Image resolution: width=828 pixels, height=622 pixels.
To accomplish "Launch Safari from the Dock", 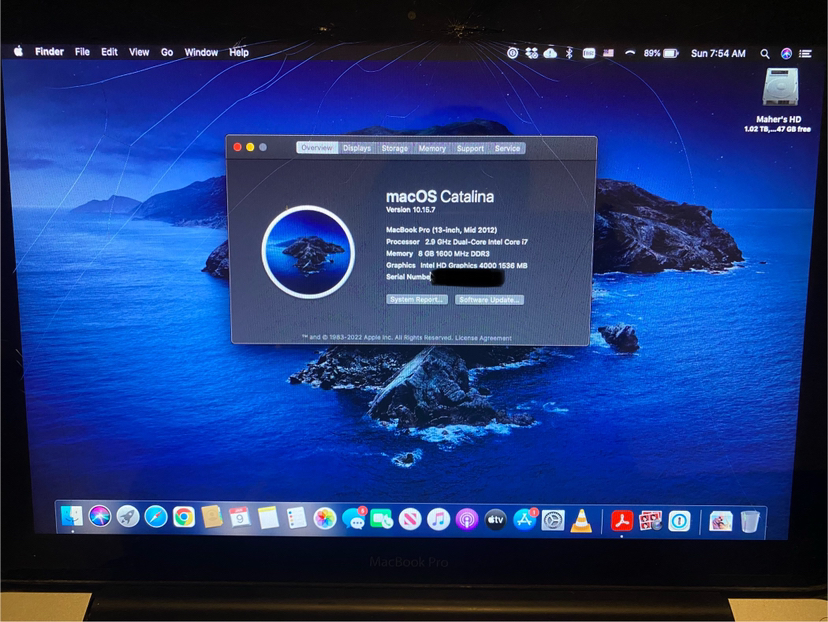I will pyautogui.click(x=157, y=519).
